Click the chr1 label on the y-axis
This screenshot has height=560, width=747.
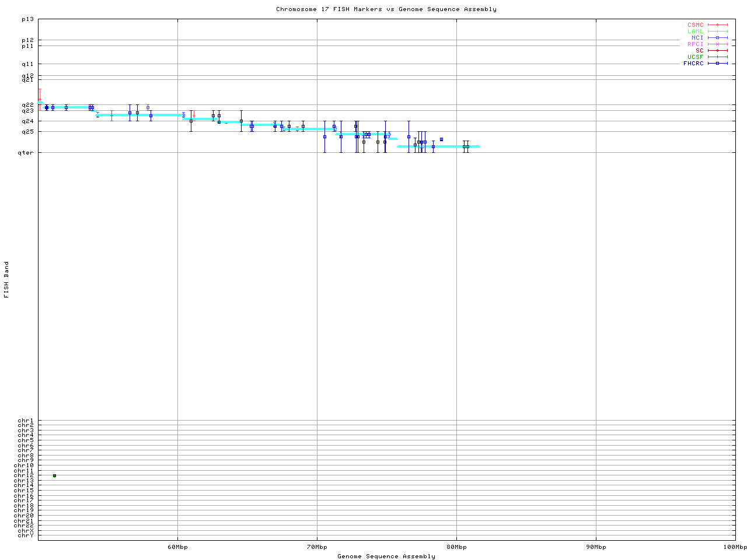tap(26, 421)
